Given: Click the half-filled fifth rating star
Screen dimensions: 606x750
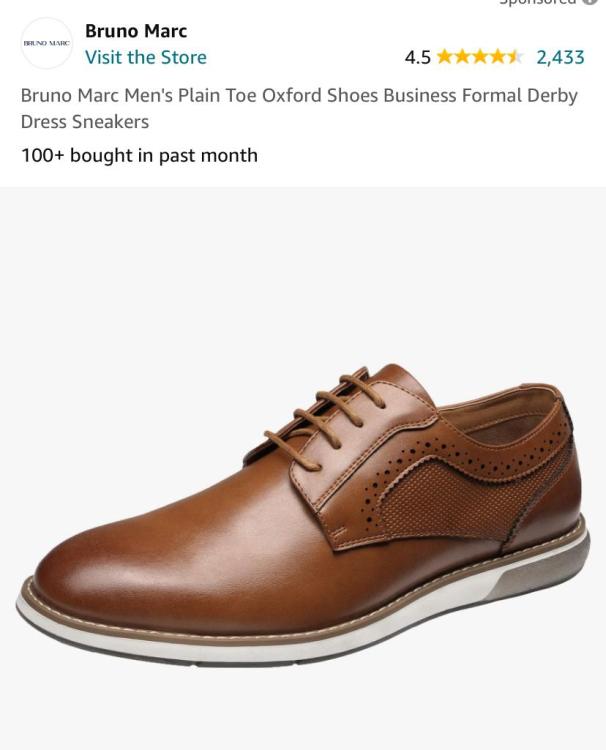Looking at the screenshot, I should 515,57.
